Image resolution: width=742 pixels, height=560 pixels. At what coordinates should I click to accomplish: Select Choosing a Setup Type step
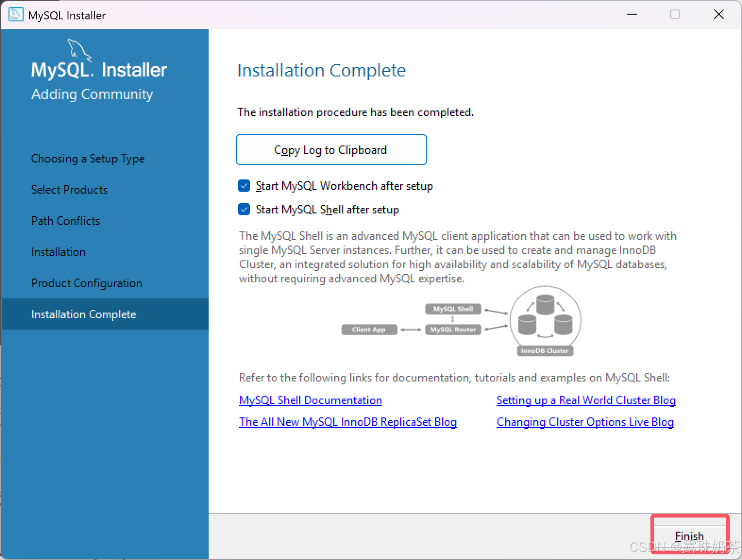[x=88, y=159]
